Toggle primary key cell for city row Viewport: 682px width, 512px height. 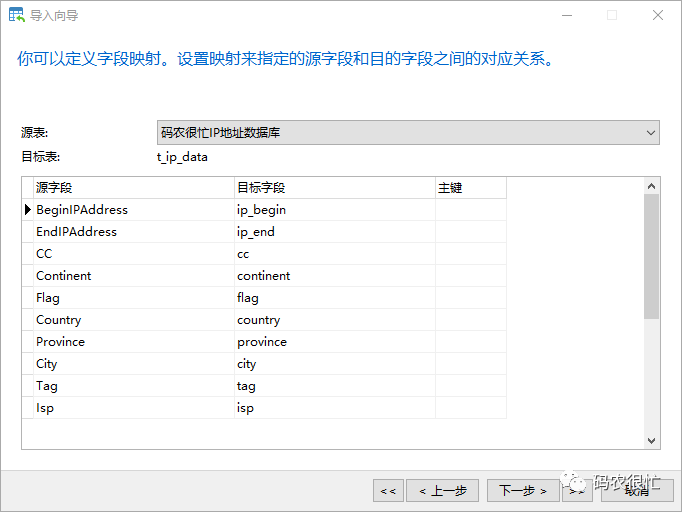pos(471,364)
